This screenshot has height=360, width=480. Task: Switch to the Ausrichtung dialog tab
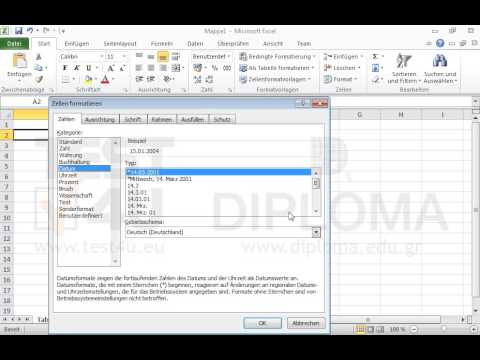(x=100, y=119)
